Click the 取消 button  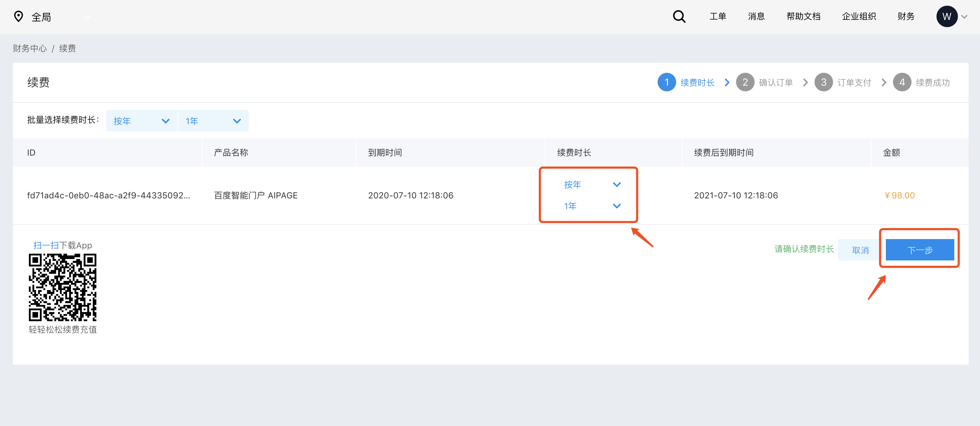tap(860, 250)
